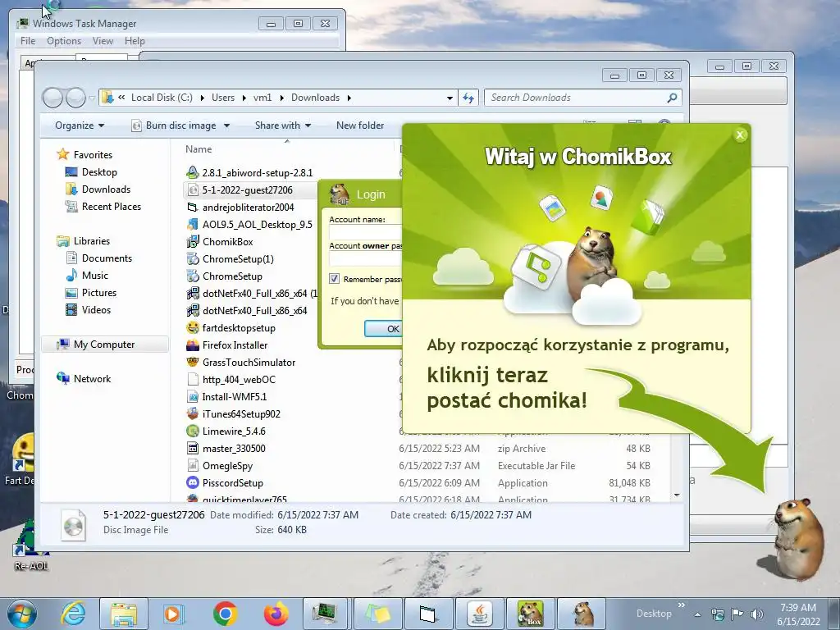The height and width of the screenshot is (630, 840).
Task: Open Windows Media Player from taskbar
Action: [x=174, y=614]
